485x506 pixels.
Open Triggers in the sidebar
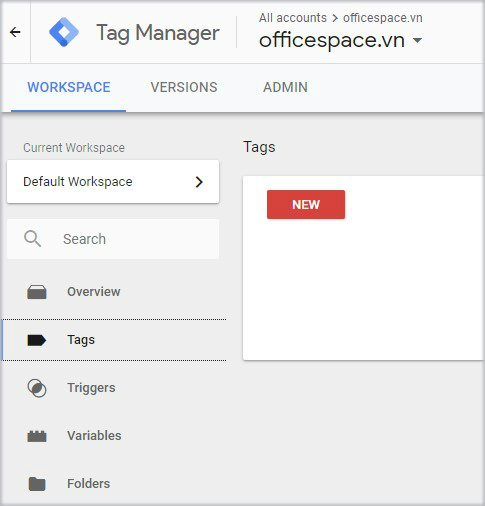point(114,388)
